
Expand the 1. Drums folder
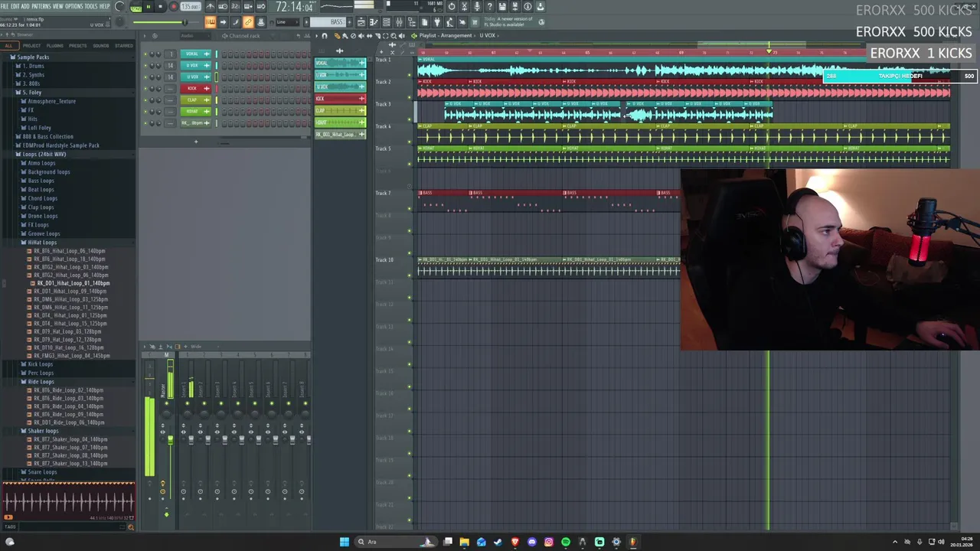(x=33, y=66)
